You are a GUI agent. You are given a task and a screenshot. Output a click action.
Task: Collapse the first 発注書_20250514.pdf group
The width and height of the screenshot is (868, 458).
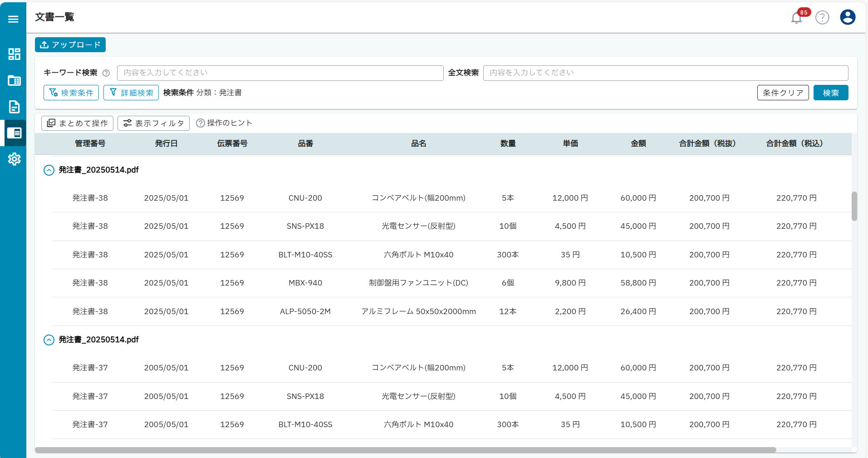pyautogui.click(x=49, y=170)
